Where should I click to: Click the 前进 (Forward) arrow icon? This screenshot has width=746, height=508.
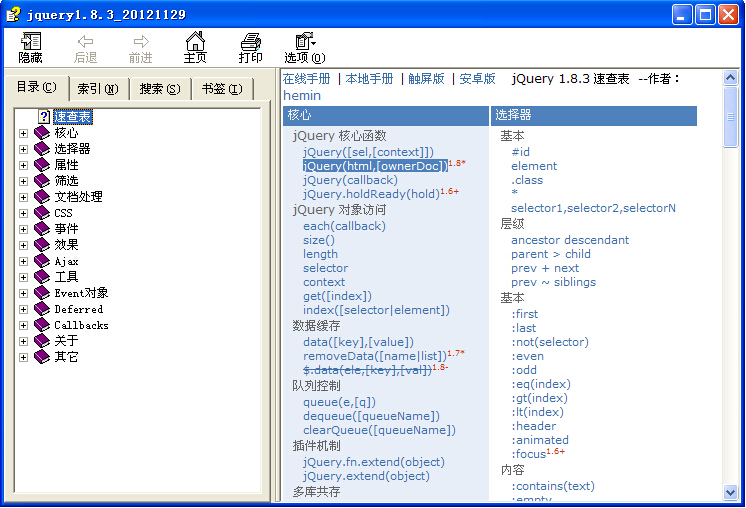pyautogui.click(x=141, y=41)
